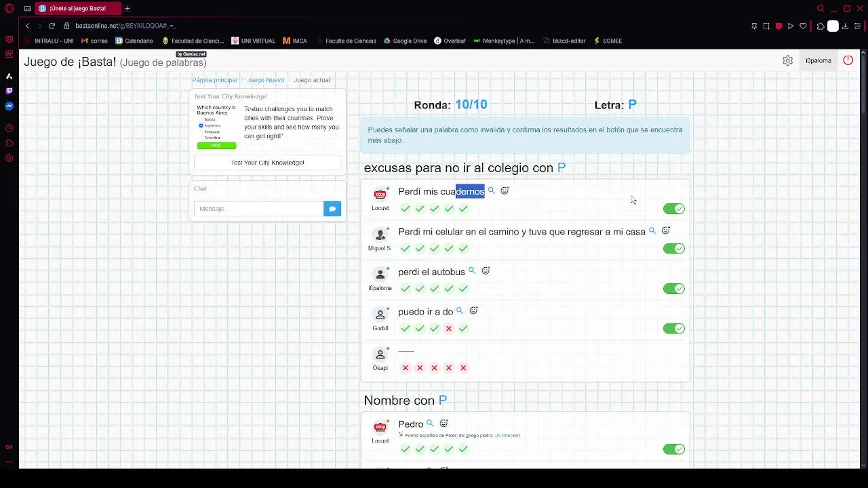Open Messenger in Opera sidebar
The height and width of the screenshot is (488, 868).
coord(9,106)
